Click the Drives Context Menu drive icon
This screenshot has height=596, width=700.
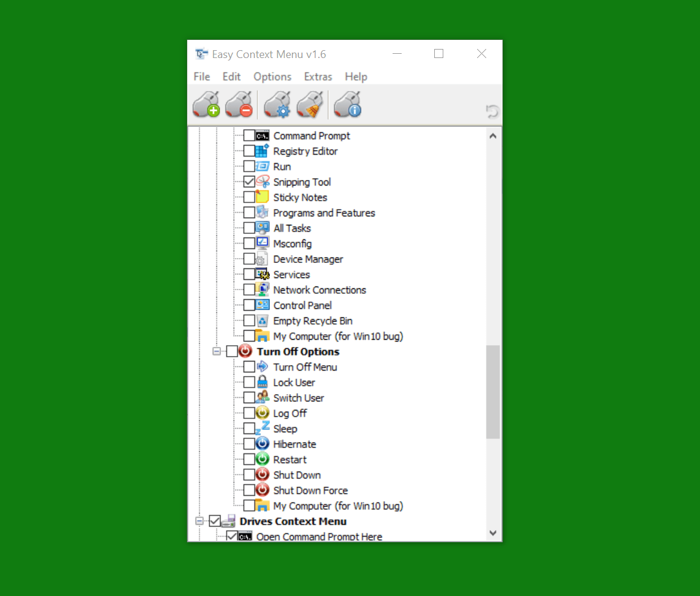tap(228, 521)
